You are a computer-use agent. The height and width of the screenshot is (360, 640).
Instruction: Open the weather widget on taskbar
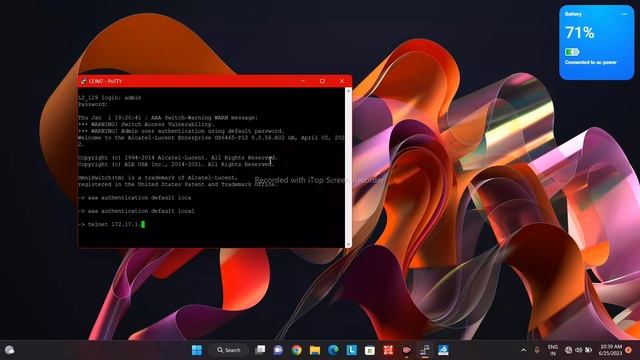click(x=9, y=350)
